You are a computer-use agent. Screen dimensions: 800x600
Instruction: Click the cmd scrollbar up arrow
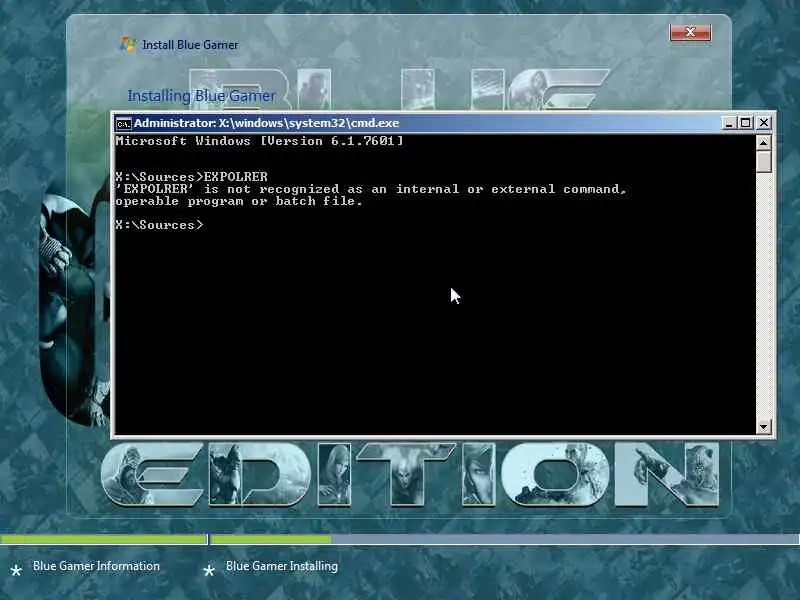tap(763, 143)
